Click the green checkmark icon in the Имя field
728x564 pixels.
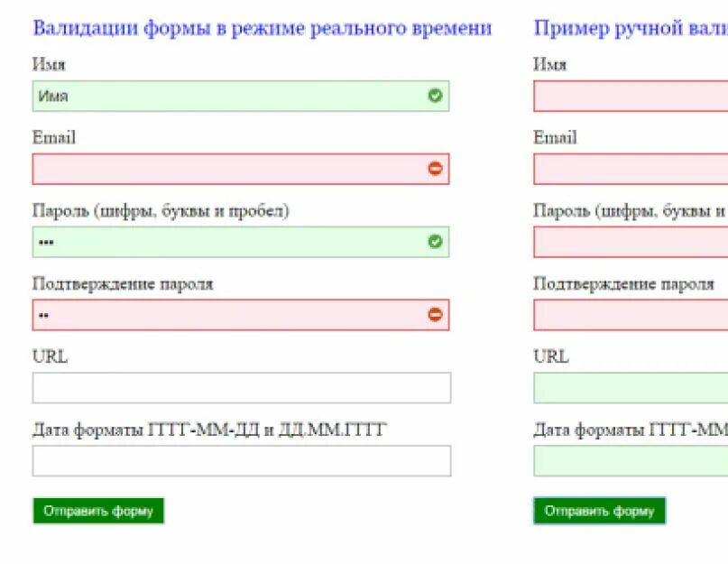435,96
